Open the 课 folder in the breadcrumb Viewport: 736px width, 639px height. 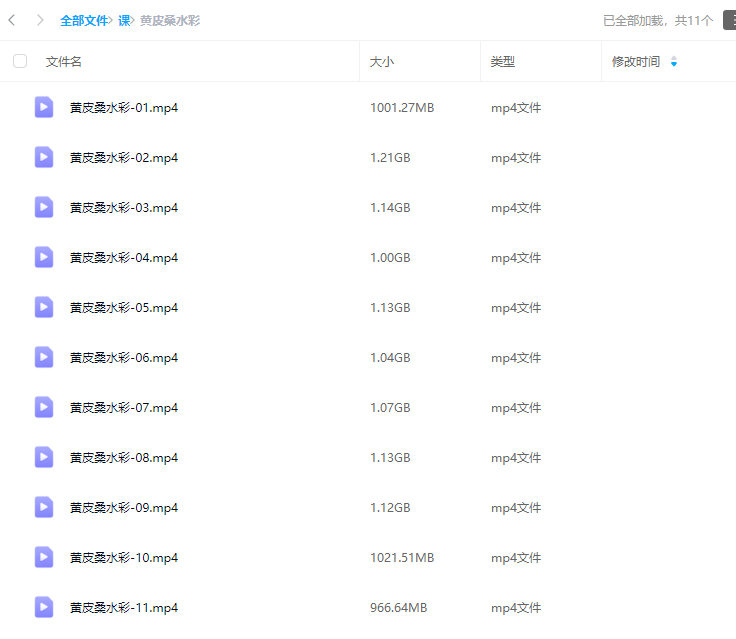tap(124, 20)
